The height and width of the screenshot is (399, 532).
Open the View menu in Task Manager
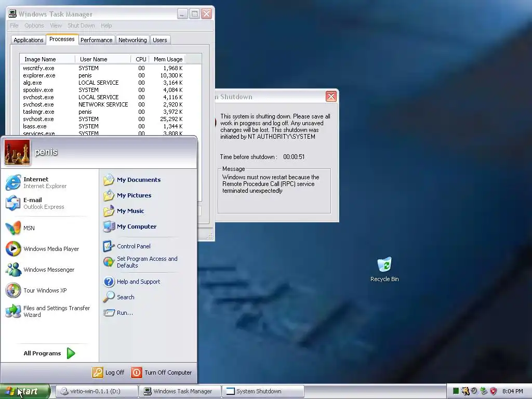[x=56, y=25]
